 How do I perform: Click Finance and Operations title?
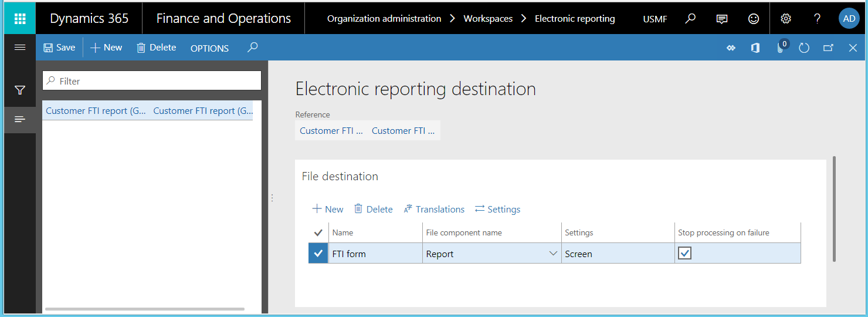pos(223,19)
